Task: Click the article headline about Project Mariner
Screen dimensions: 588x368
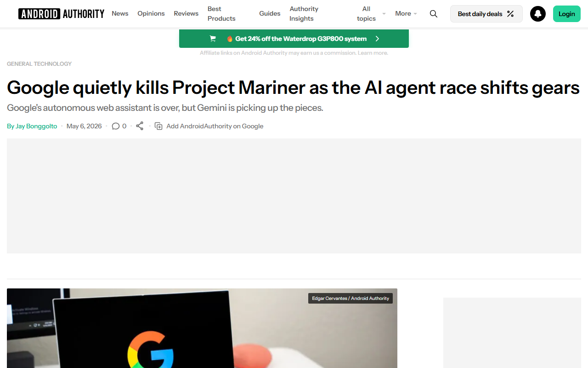Action: tap(293, 87)
